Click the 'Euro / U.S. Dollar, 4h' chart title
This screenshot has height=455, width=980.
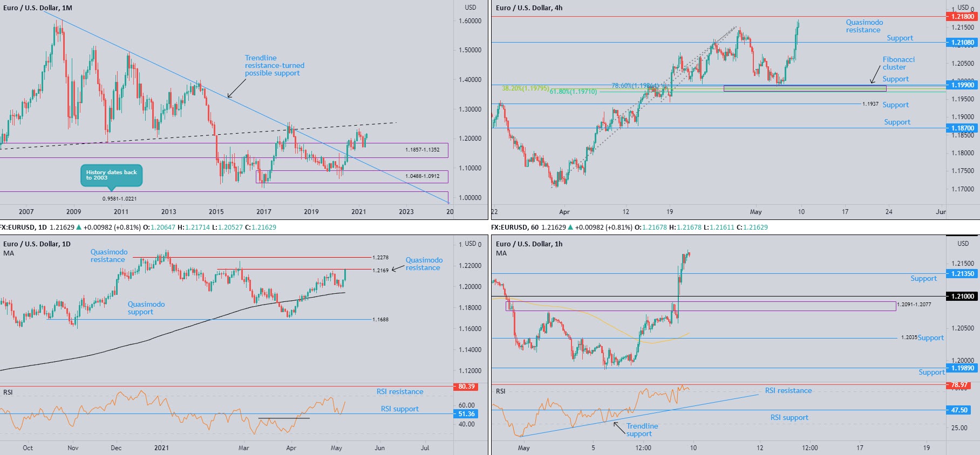[529, 8]
